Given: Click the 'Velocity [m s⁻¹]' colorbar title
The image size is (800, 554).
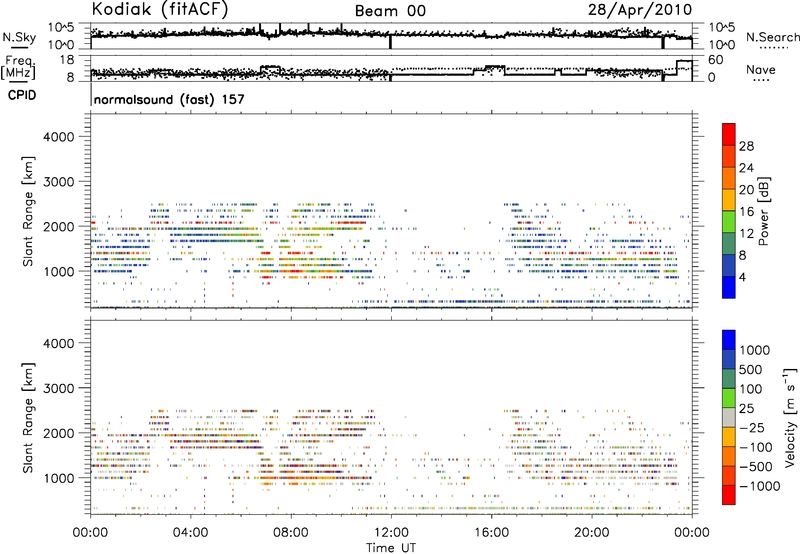Looking at the screenshot, I should coord(790,417).
